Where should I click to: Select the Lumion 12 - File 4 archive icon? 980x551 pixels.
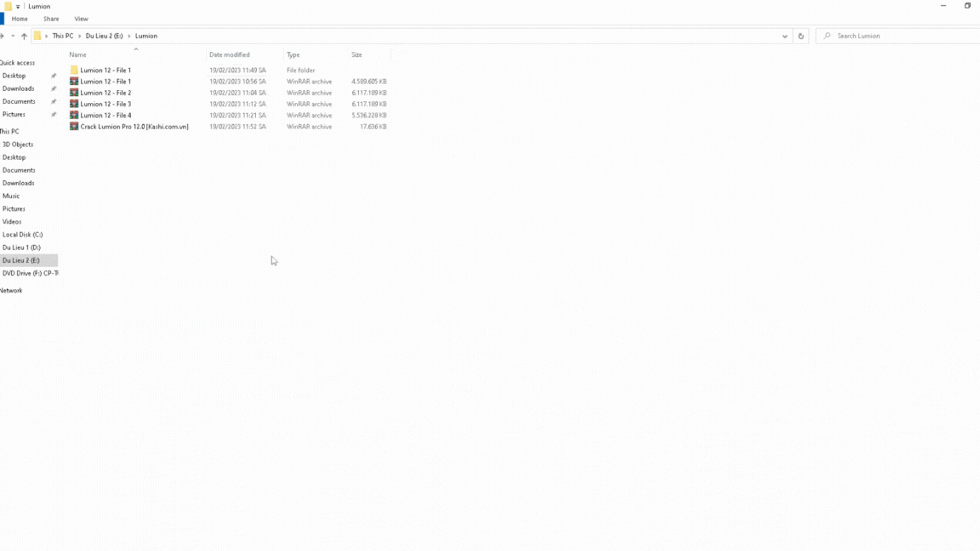click(74, 115)
